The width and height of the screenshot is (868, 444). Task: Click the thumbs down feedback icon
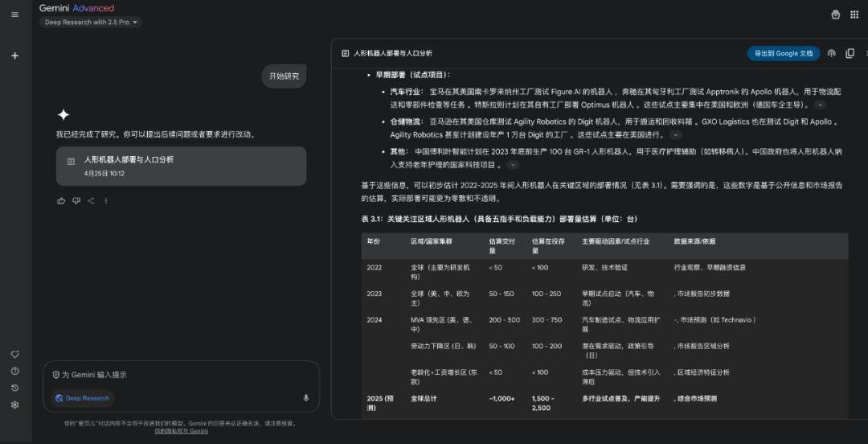[76, 200]
